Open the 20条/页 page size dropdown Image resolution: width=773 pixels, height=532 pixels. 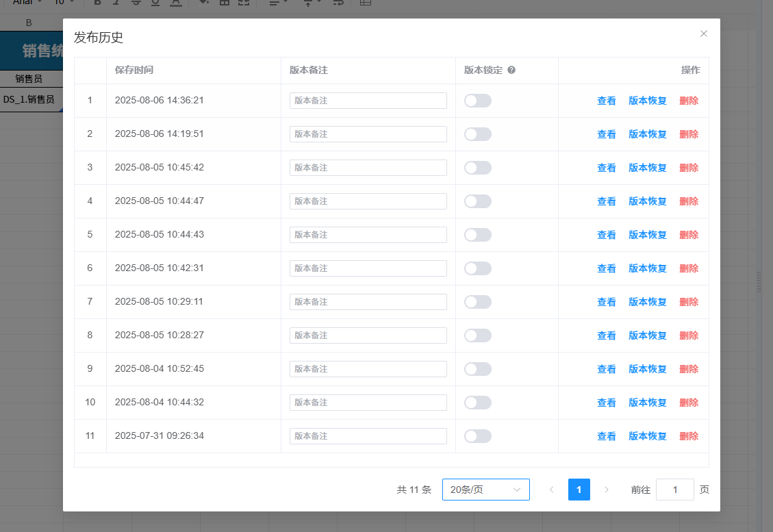click(485, 490)
